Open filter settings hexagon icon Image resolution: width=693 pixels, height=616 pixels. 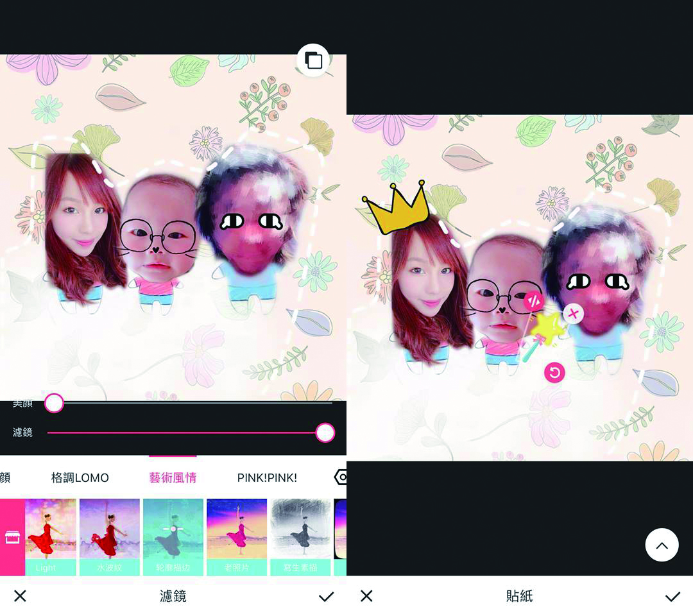click(x=340, y=477)
